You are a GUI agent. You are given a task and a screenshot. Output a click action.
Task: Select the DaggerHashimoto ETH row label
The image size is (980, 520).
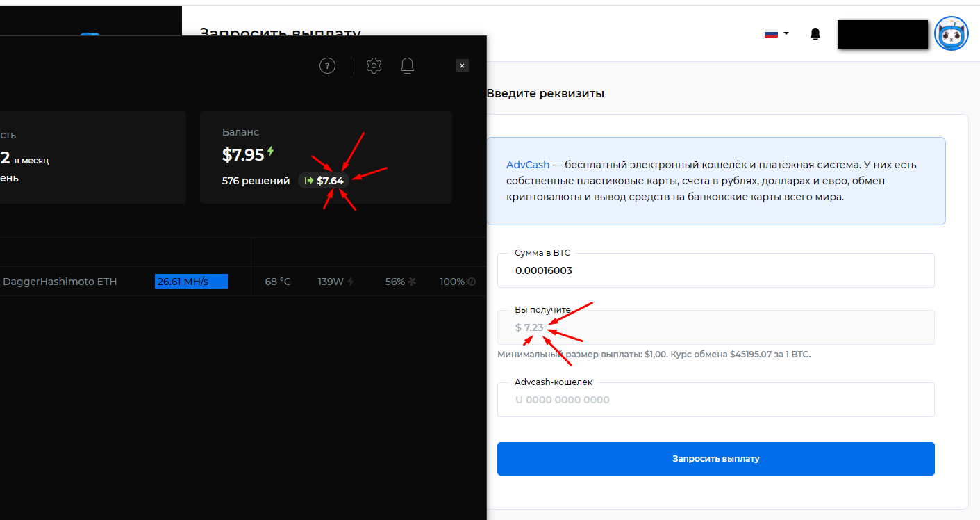(60, 282)
